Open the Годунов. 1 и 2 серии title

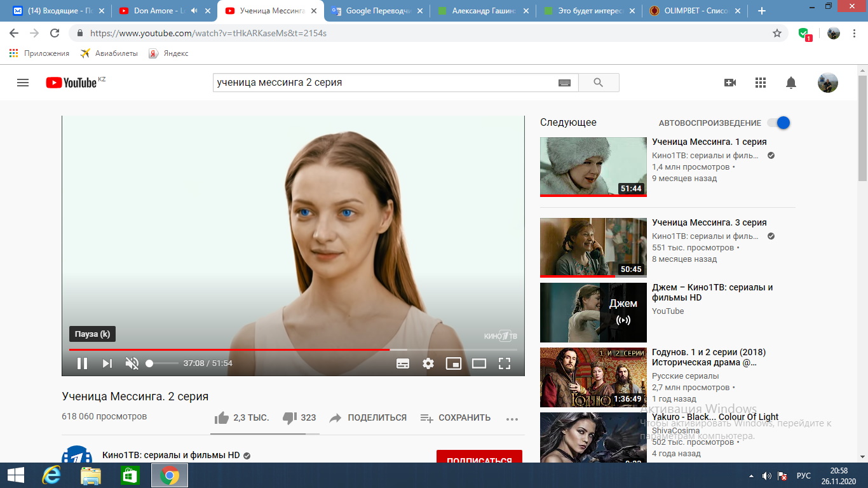[x=709, y=357]
